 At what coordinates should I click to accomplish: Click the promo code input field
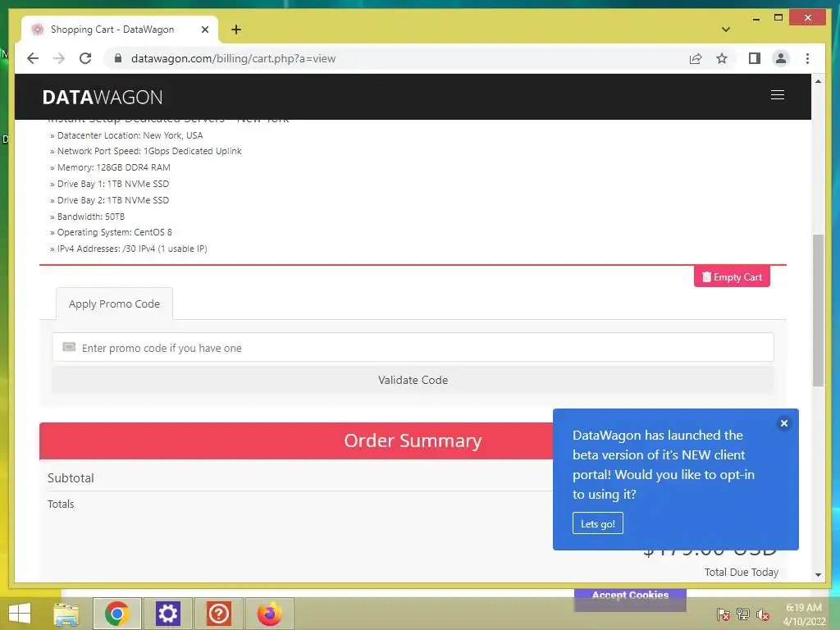click(x=413, y=348)
